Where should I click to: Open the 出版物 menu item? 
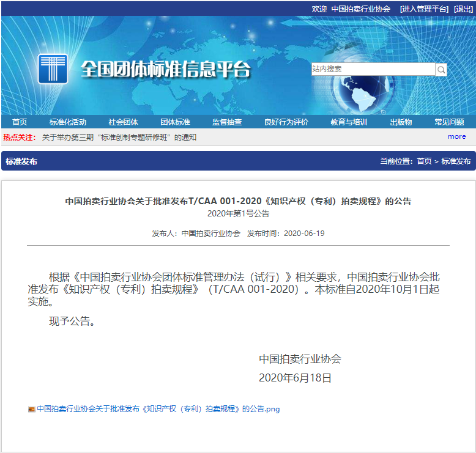401,122
